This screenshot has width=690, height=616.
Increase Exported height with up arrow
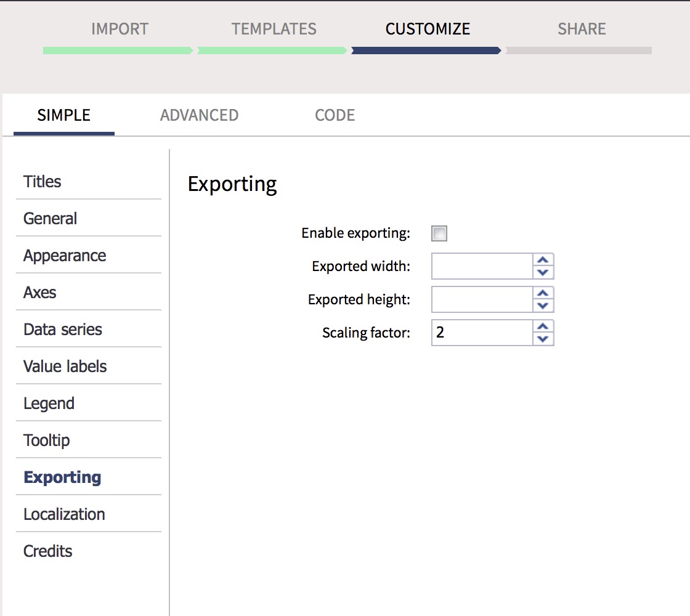click(x=543, y=293)
